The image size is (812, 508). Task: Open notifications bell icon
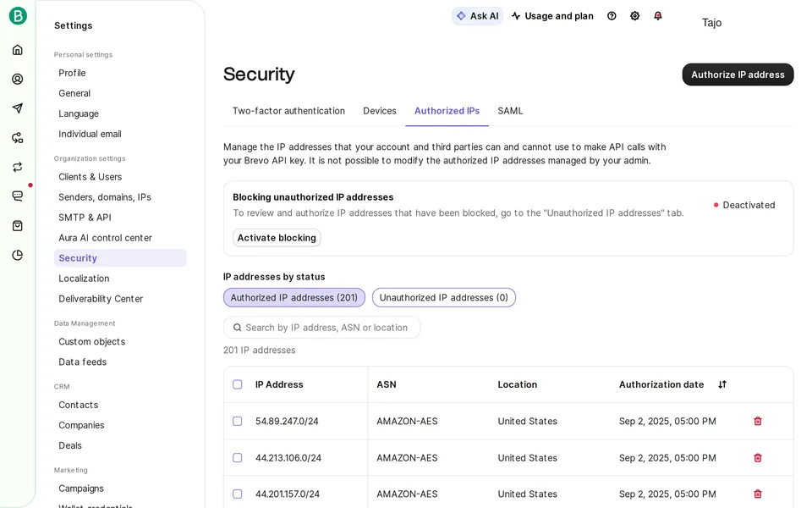coord(658,16)
